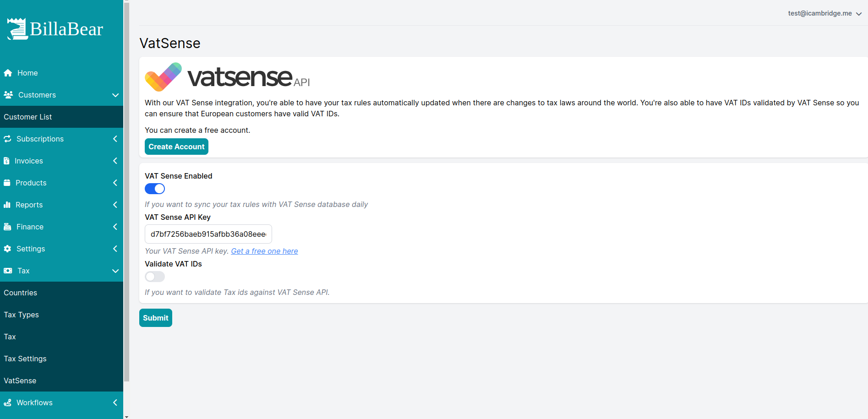
Task: Click the sidebar vertical scrollbar
Action: 126,192
